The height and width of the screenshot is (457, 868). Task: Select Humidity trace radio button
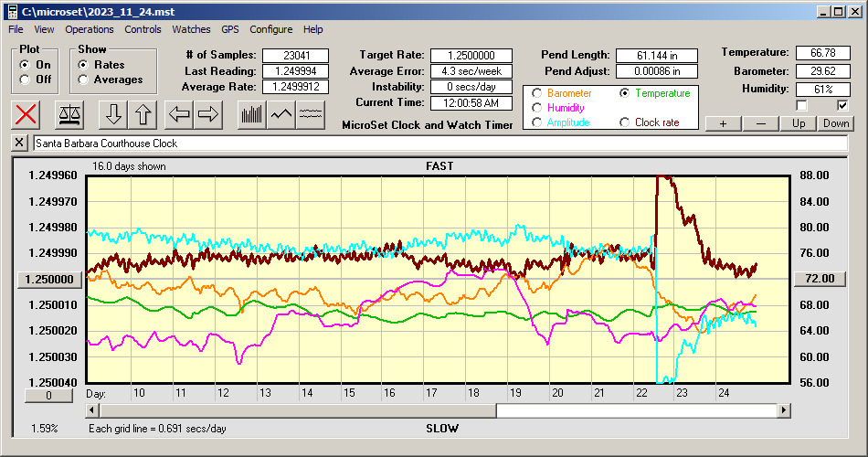click(x=536, y=108)
